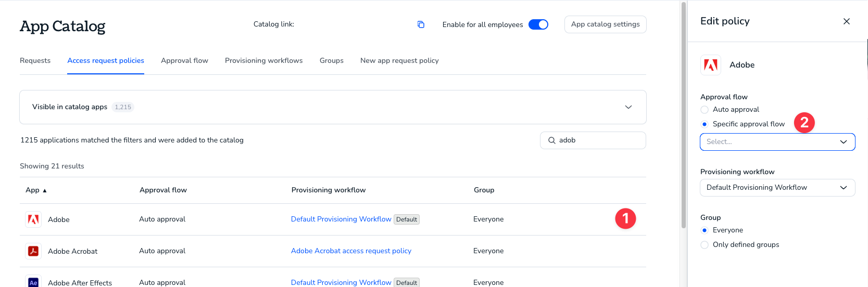Open the approval flow Select dropdown
The image size is (868, 287).
point(777,142)
